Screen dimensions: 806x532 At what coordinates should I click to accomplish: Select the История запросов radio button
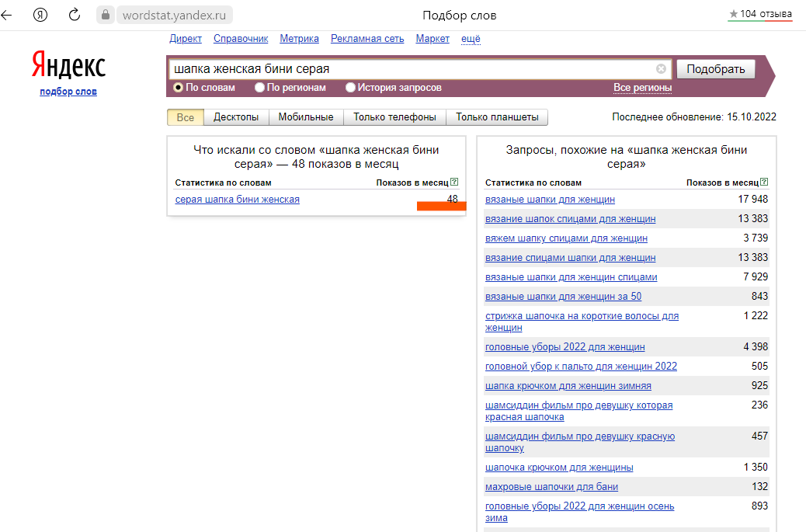350,88
